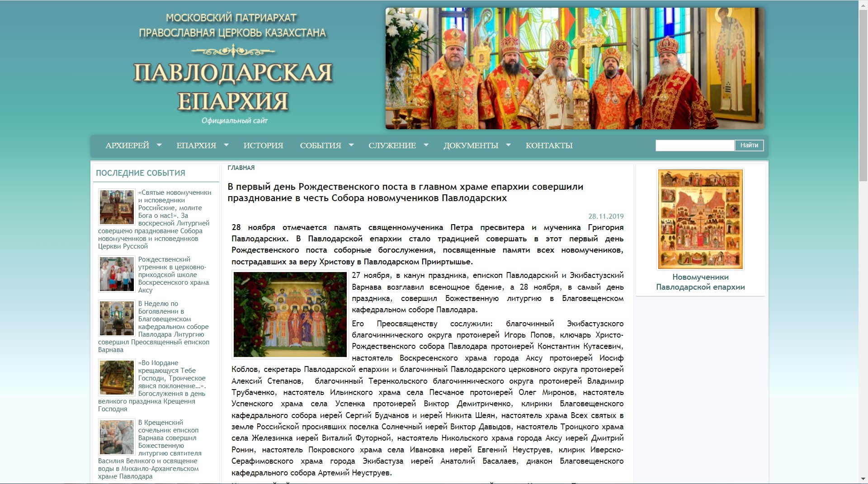Expand the dropdown arrow next to СЛУЖЕНИЕ

click(426, 145)
